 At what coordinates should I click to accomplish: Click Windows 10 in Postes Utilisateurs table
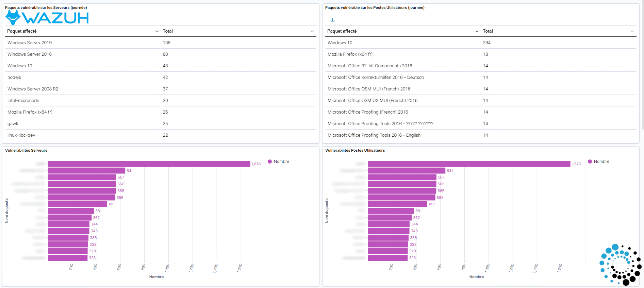click(x=340, y=43)
